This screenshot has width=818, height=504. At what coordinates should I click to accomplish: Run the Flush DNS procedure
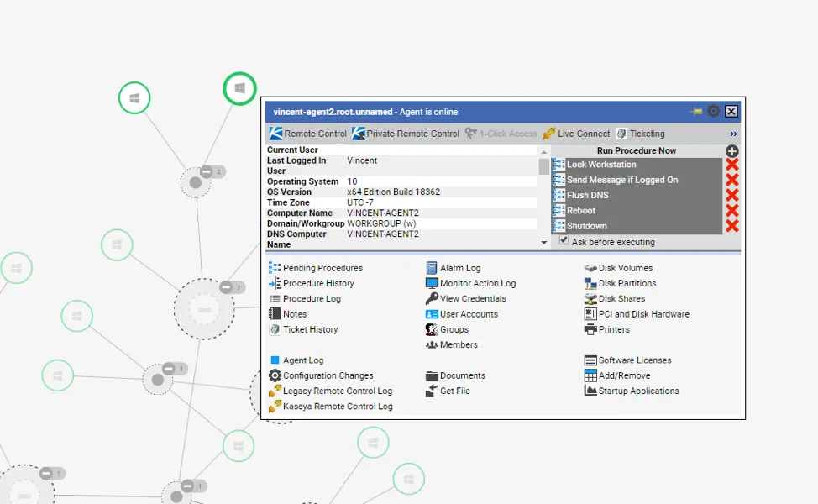pyautogui.click(x=588, y=196)
